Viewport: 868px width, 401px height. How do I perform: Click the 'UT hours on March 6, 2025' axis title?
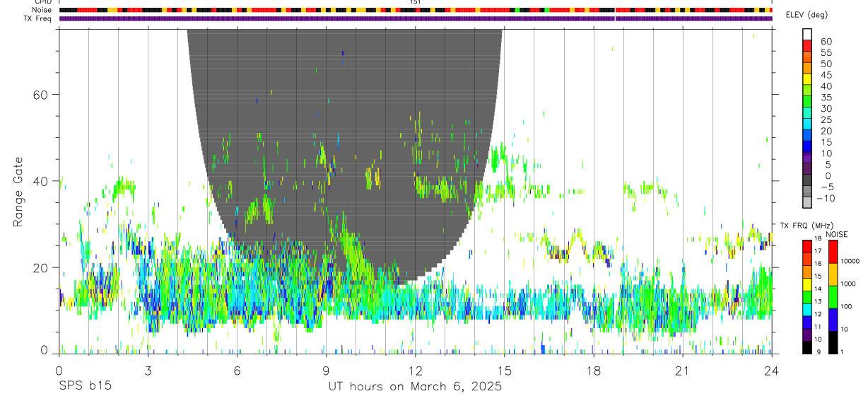(415, 387)
